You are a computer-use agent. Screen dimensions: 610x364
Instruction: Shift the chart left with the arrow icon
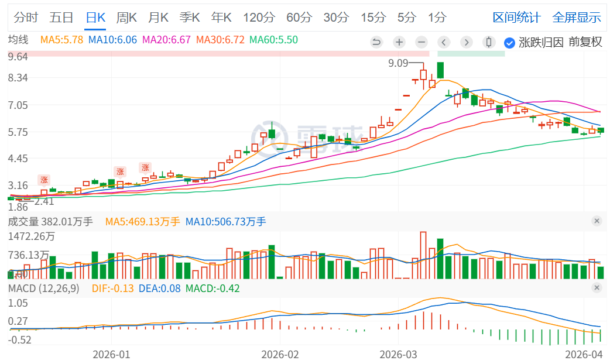coord(444,42)
